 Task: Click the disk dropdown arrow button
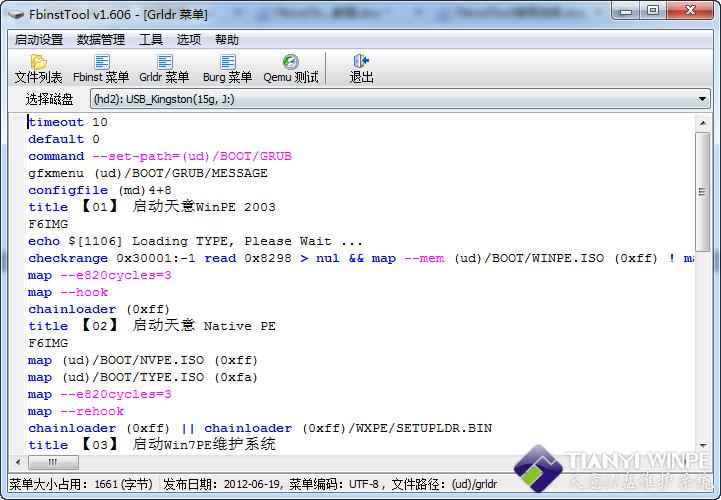coord(702,99)
